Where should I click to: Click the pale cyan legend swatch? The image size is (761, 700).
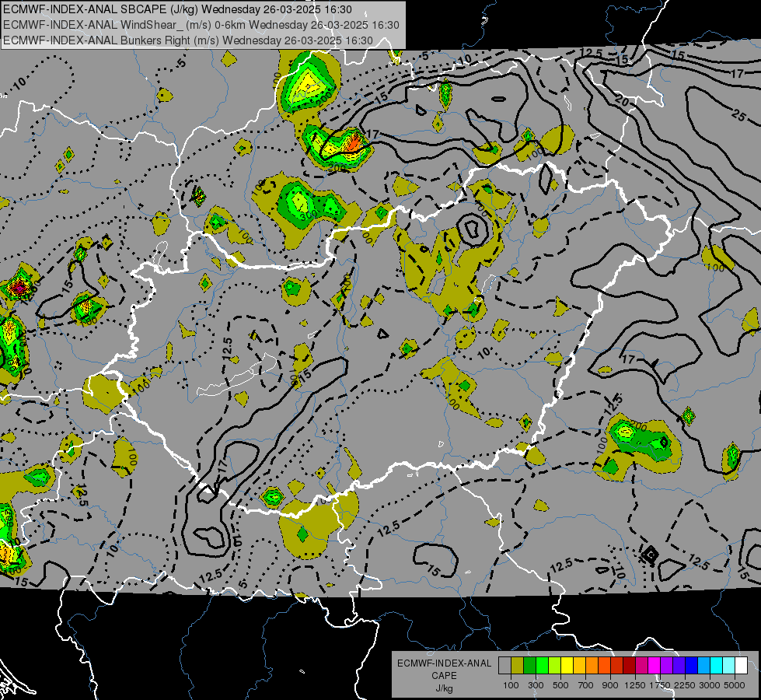click(x=729, y=666)
